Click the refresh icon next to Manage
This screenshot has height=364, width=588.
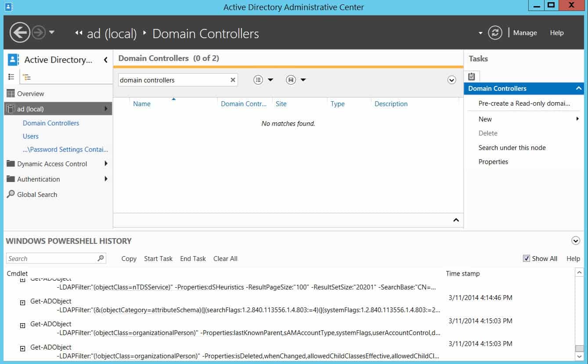(x=495, y=32)
